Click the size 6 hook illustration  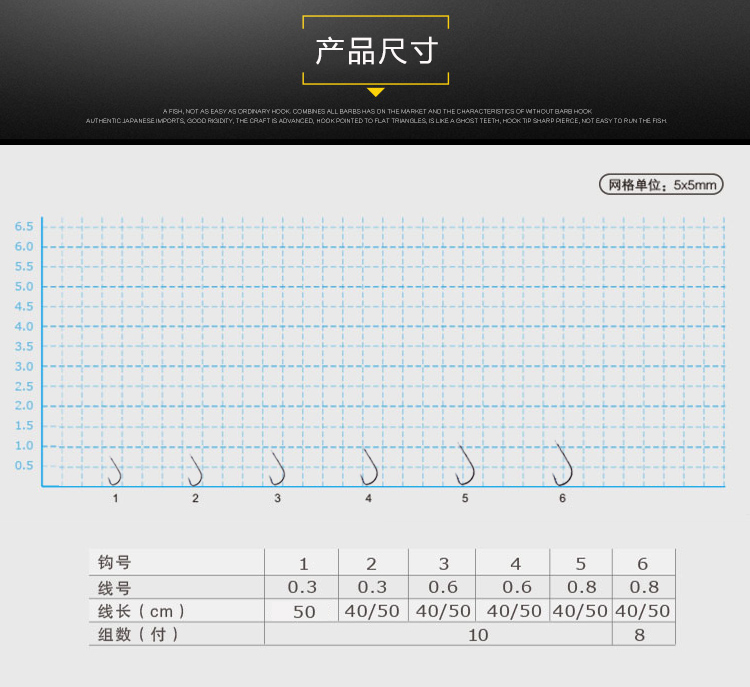click(x=563, y=462)
